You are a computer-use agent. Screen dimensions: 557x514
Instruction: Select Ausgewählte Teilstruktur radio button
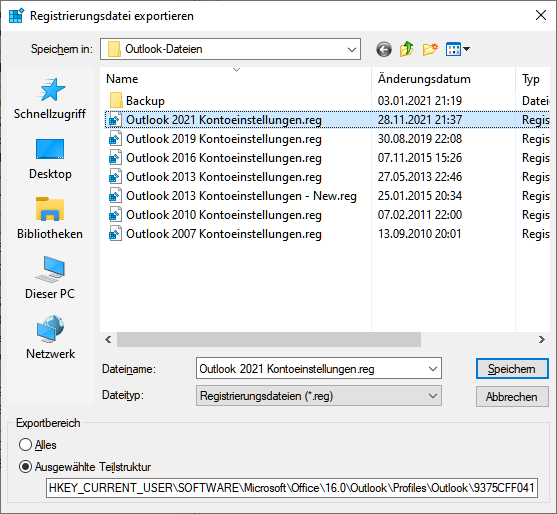(25, 466)
